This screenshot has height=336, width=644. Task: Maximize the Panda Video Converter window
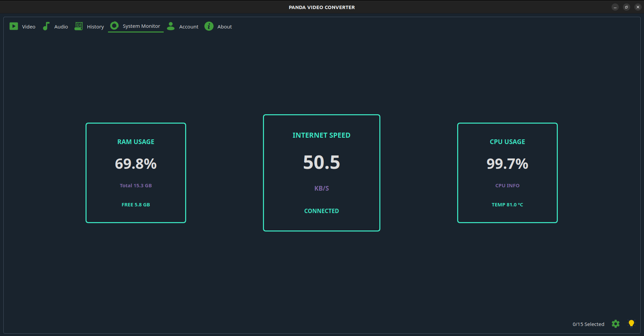point(626,7)
